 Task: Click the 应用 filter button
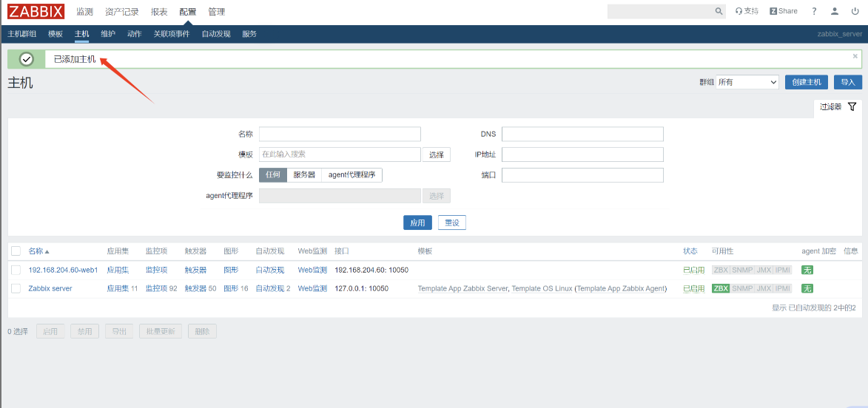417,222
